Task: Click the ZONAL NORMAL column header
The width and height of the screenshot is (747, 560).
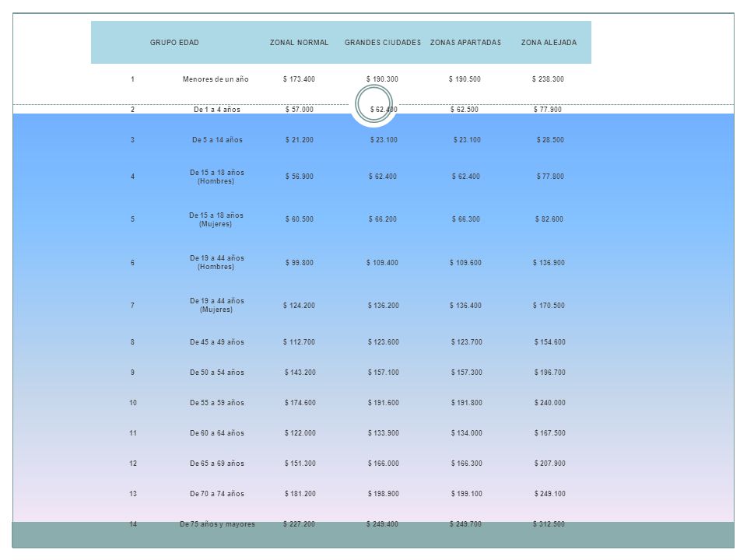Action: coord(299,42)
